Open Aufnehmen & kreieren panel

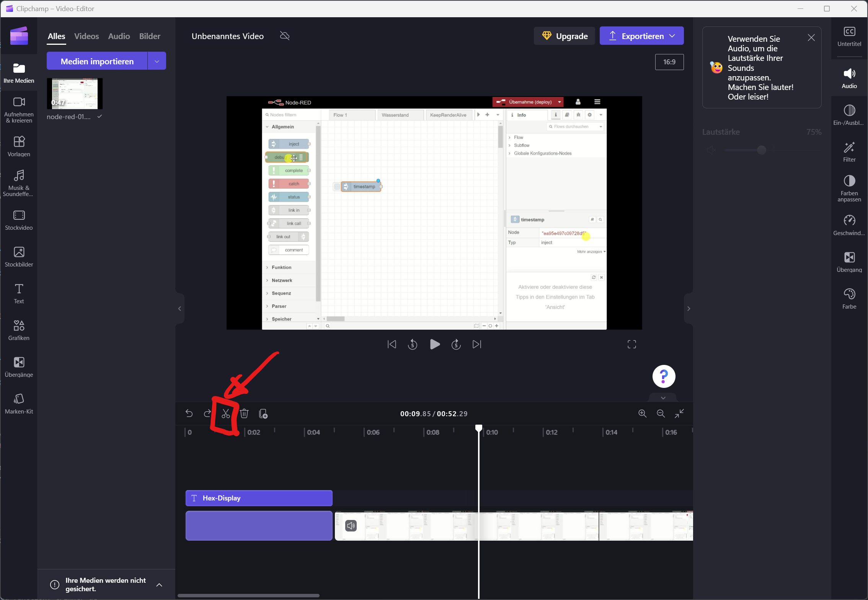pos(19,110)
